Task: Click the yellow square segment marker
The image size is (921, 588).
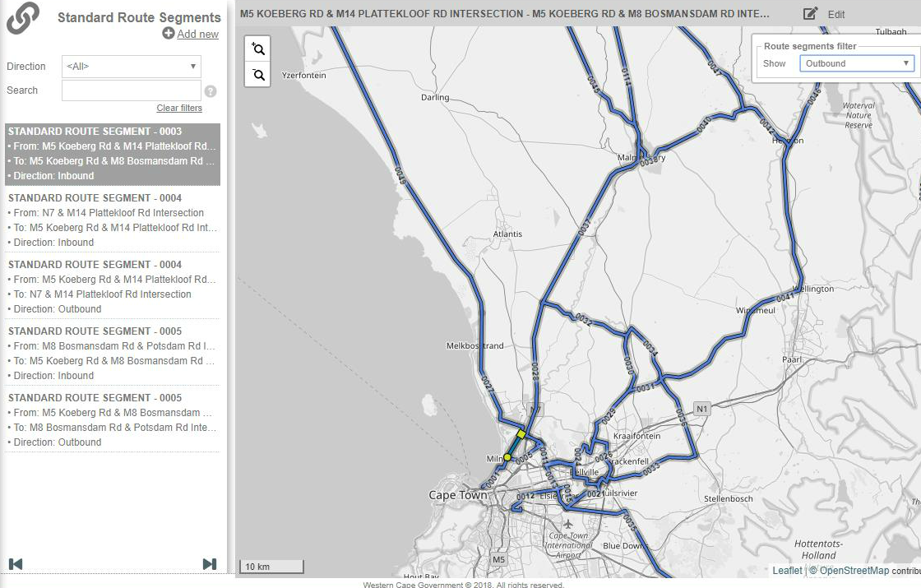Action: coord(521,434)
